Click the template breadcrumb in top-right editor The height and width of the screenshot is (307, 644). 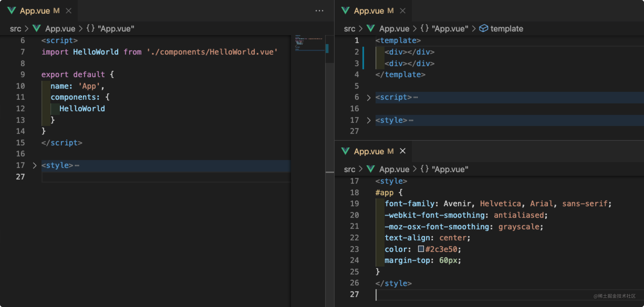coord(506,29)
